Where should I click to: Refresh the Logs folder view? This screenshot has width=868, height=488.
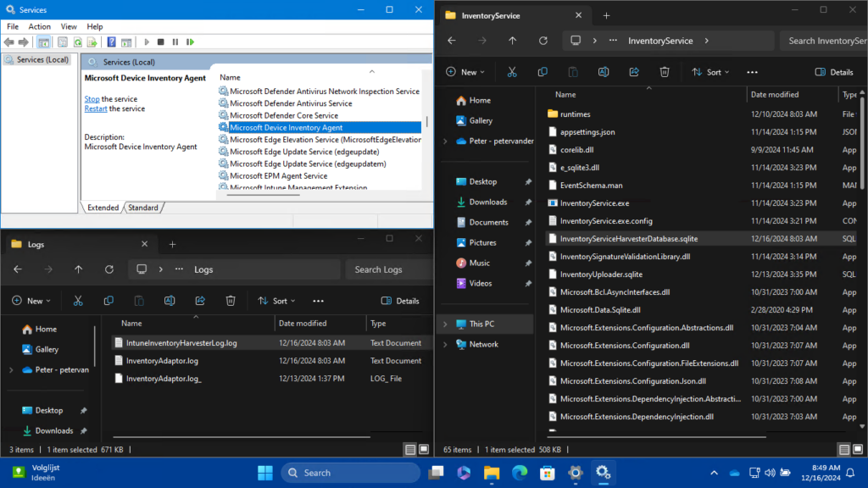click(109, 269)
